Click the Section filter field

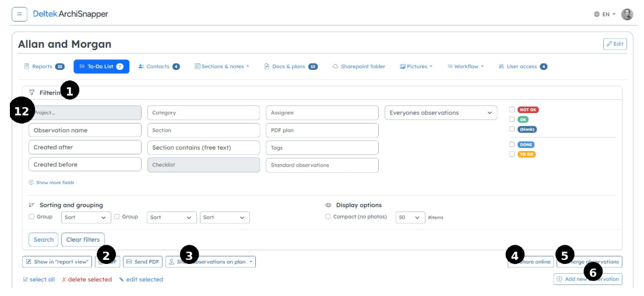click(204, 130)
